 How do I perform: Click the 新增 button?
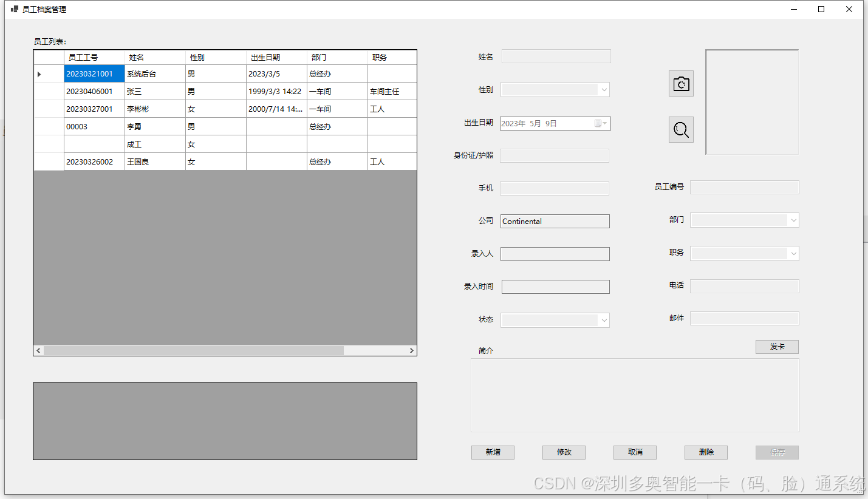point(493,452)
